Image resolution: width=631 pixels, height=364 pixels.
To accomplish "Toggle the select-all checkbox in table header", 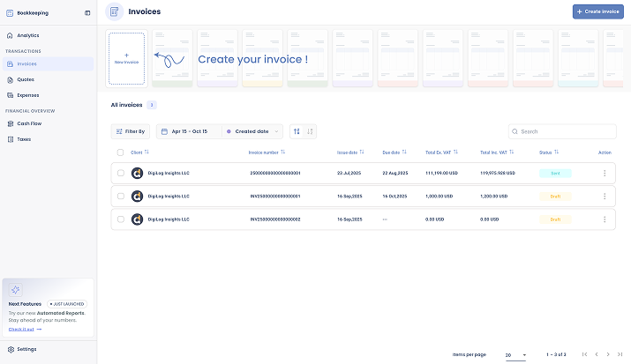I will click(120, 152).
